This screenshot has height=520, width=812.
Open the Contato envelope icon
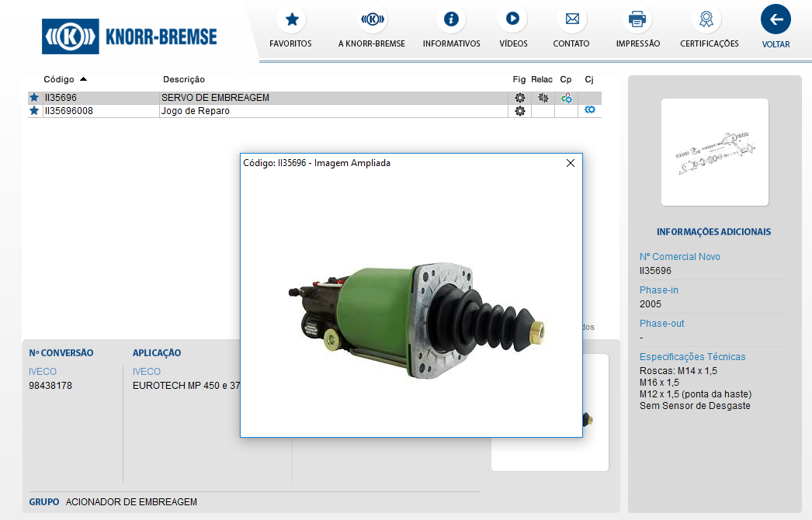[571, 19]
